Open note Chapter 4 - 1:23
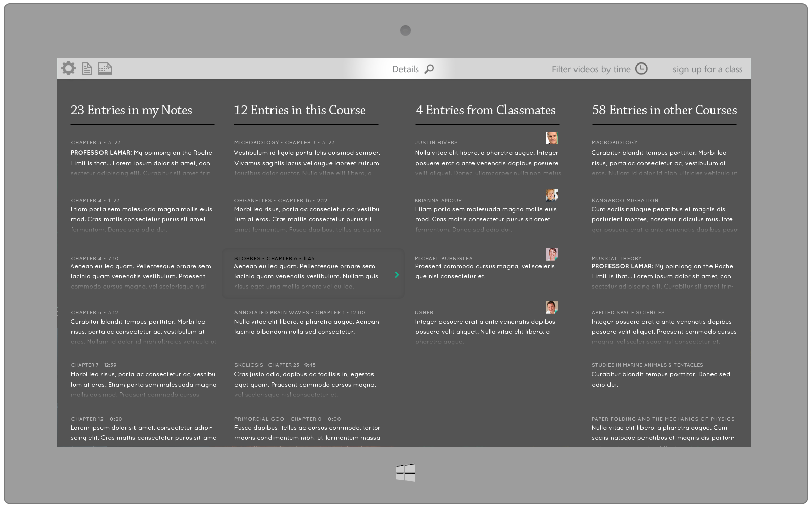Screen dimensions: 812x508 [95, 201]
